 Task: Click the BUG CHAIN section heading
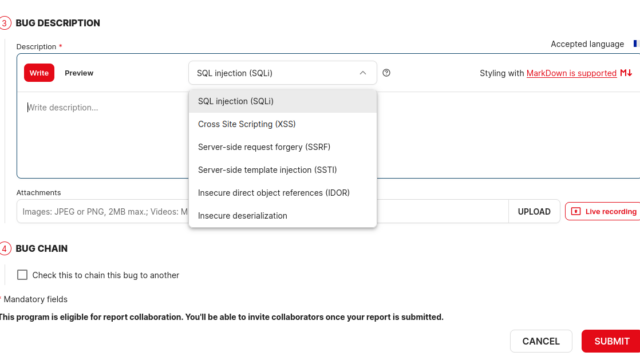click(x=42, y=249)
